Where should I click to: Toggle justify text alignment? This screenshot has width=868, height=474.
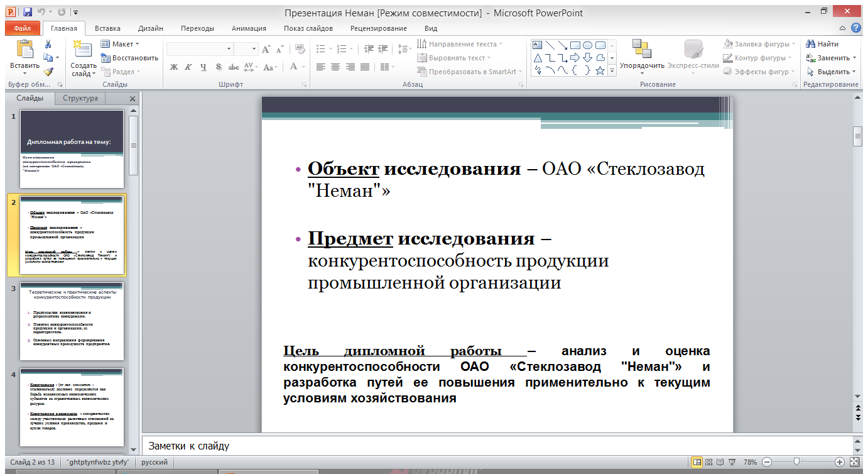365,67
